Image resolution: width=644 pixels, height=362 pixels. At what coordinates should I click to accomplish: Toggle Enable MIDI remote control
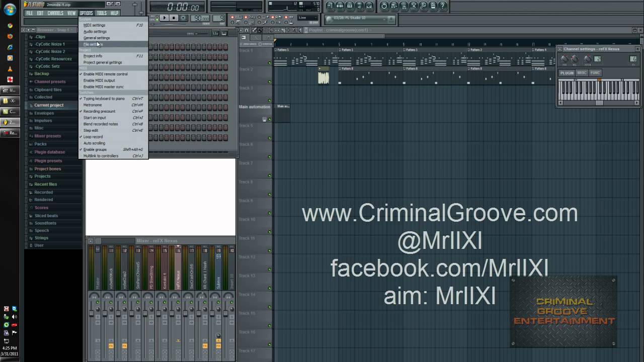[x=105, y=74]
